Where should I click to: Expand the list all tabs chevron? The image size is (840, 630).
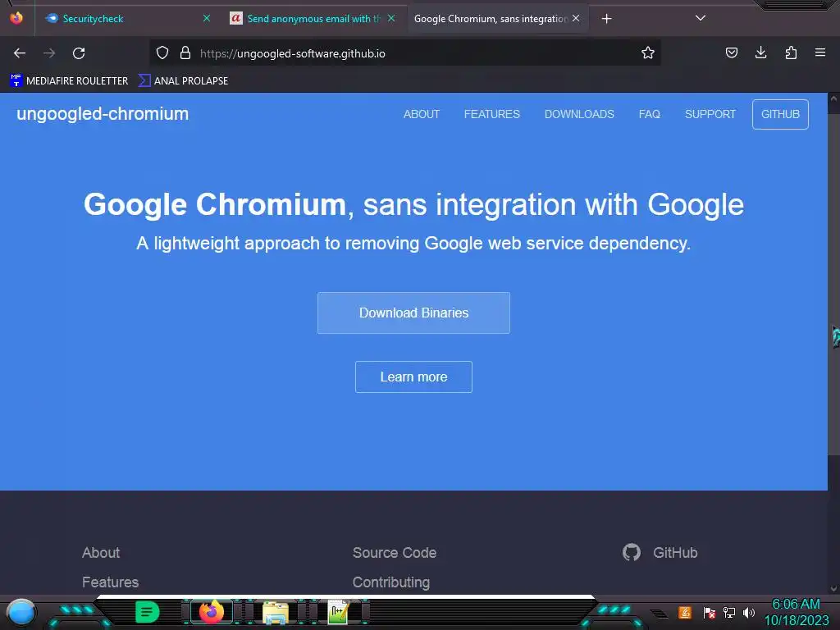(701, 18)
